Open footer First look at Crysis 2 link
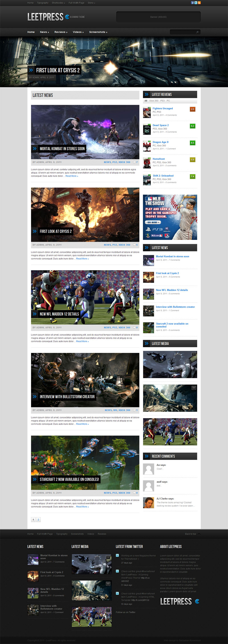Screen dimensions: 228x644 click(x=52, y=572)
